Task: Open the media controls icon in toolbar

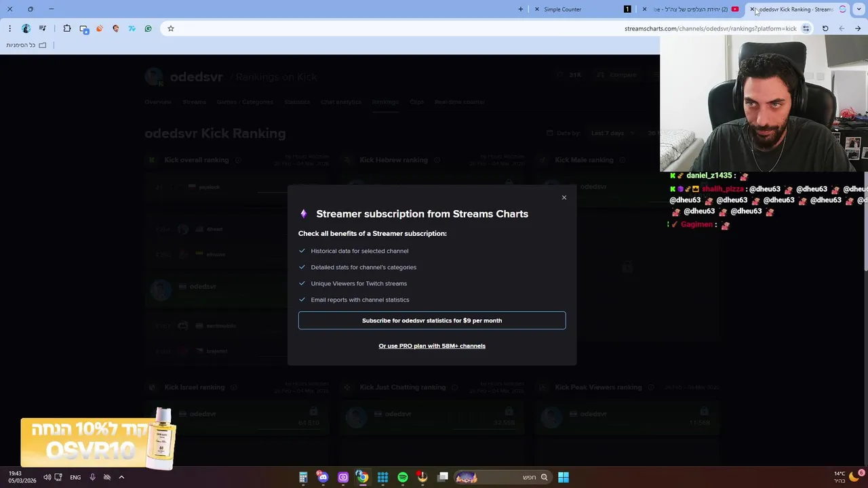Action: click(43, 28)
